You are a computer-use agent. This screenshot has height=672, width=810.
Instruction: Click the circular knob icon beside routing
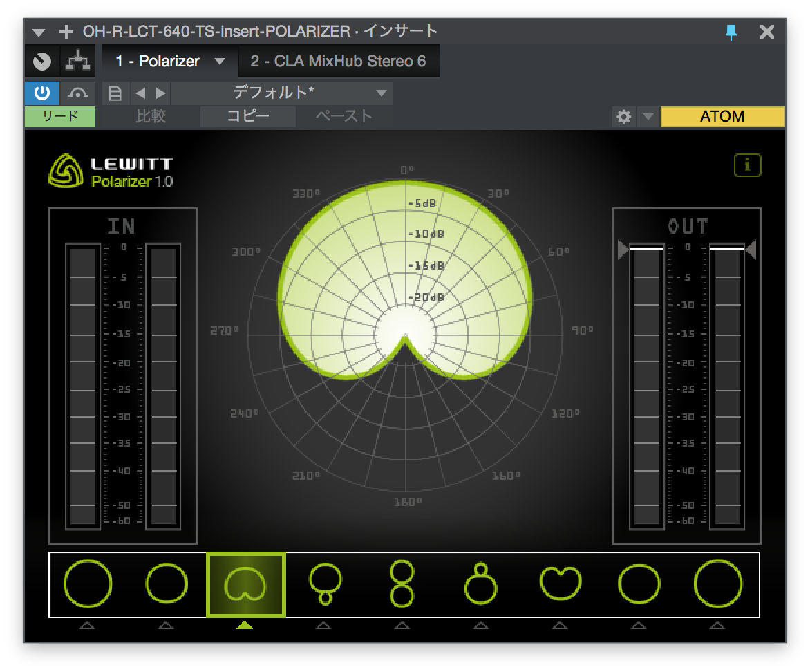[42, 61]
